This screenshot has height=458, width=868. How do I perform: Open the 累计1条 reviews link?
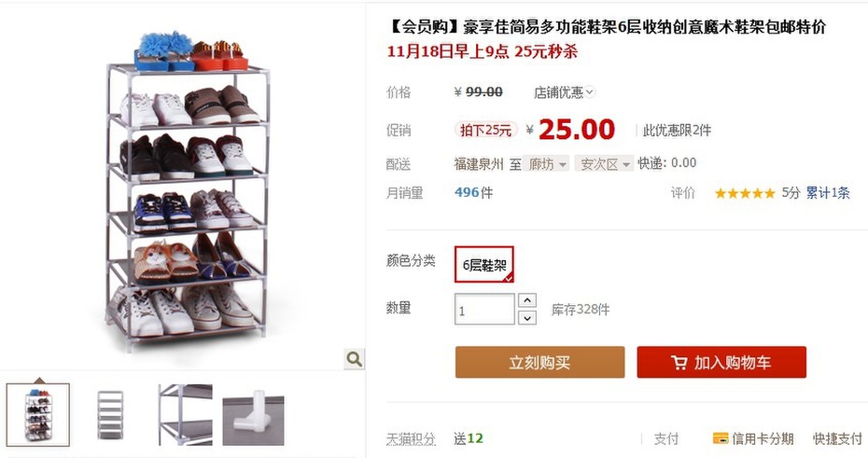point(828,192)
